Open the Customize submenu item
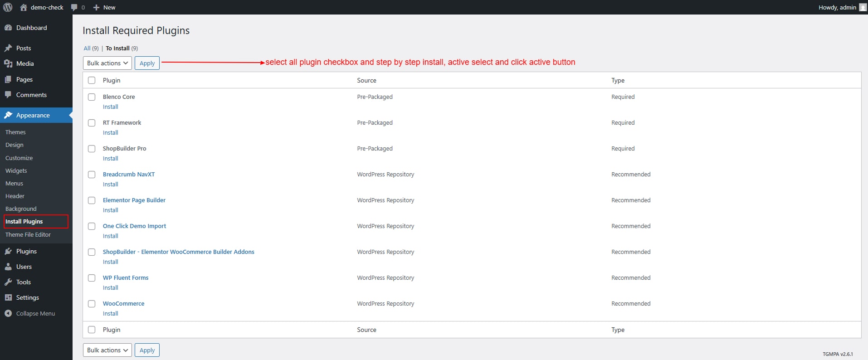Image resolution: width=868 pixels, height=360 pixels. pos(19,158)
